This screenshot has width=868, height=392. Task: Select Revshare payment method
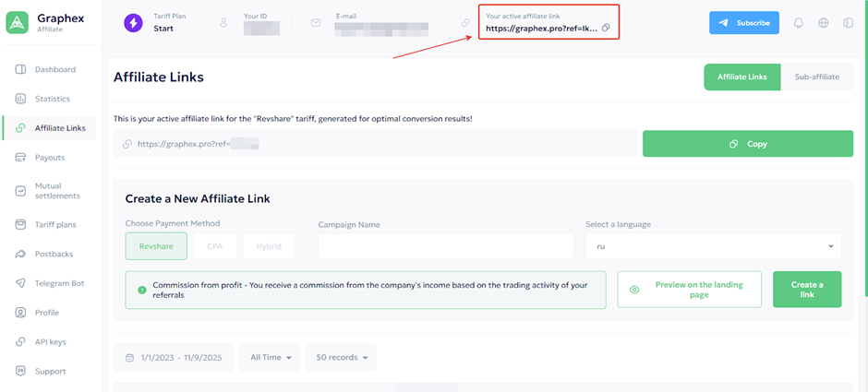[x=156, y=246]
